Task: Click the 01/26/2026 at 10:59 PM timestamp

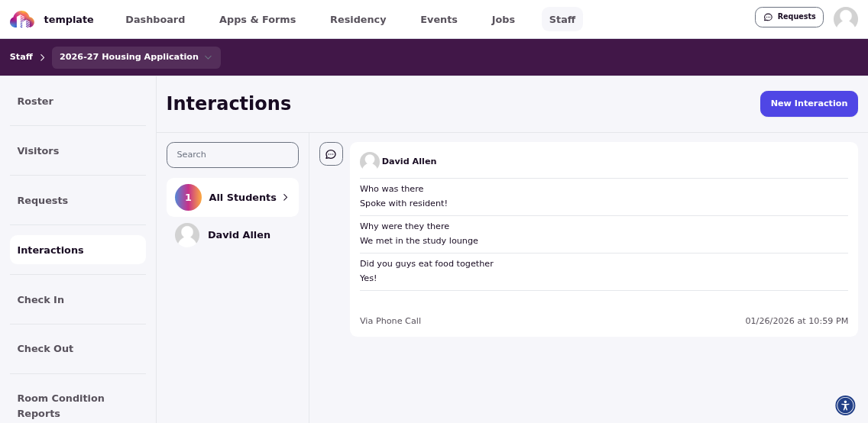Action: coord(797,321)
